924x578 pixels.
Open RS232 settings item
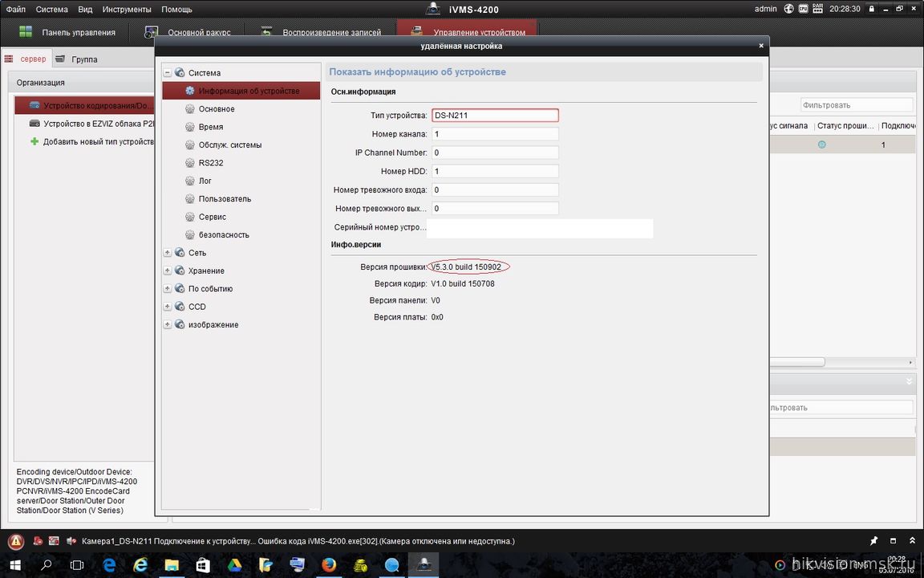tap(210, 163)
